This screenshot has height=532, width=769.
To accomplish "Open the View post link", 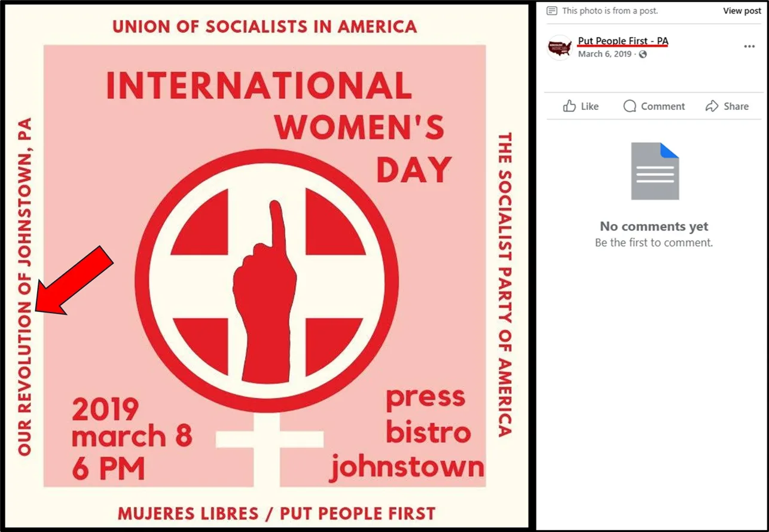I will pos(741,11).
